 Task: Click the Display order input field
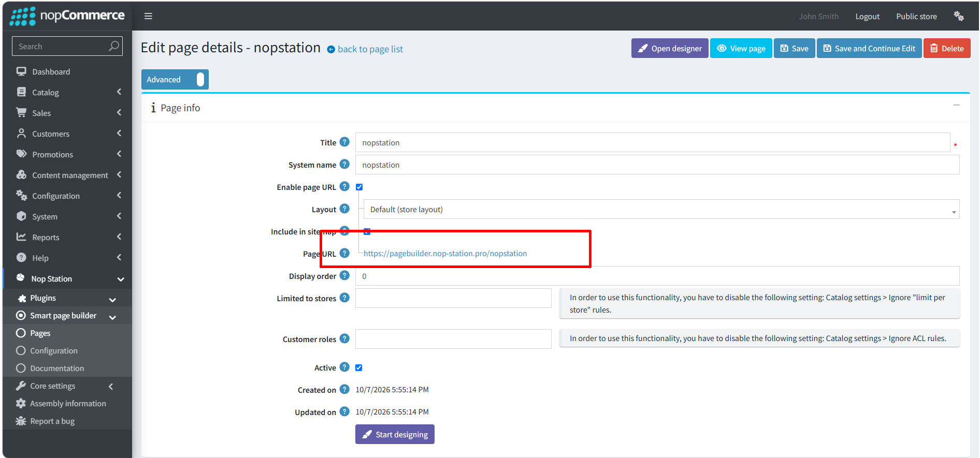point(657,276)
